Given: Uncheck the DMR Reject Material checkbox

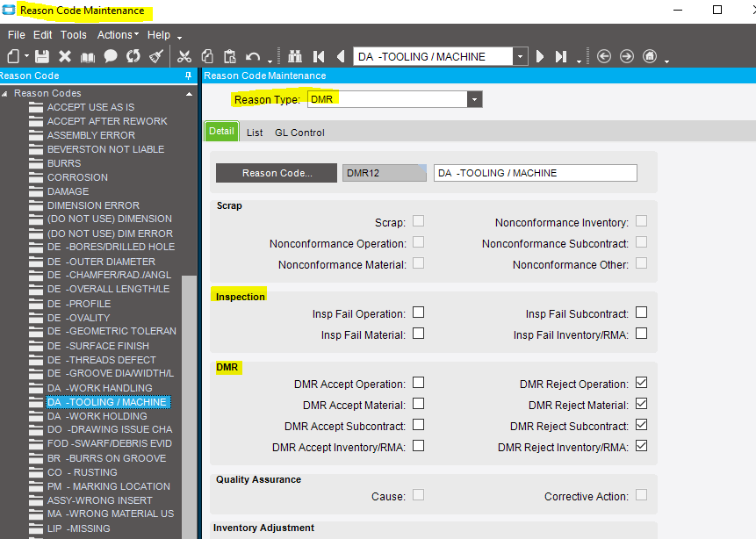Looking at the screenshot, I should point(641,404).
